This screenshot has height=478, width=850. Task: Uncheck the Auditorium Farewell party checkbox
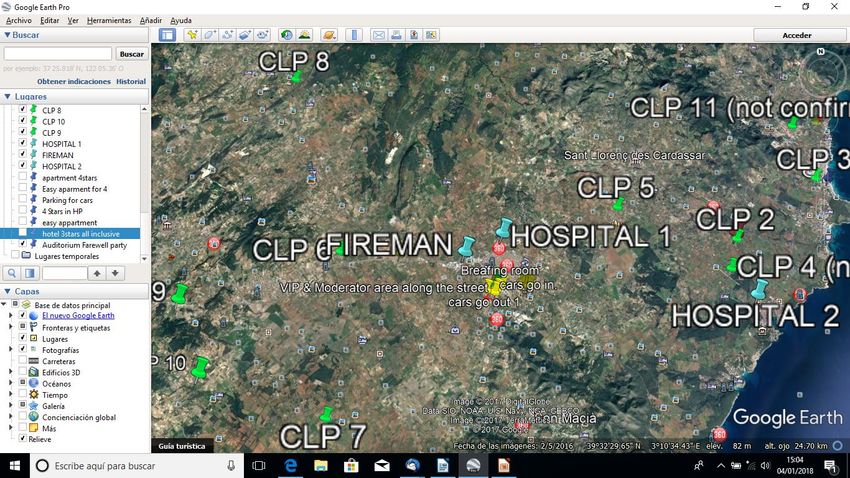pos(22,243)
